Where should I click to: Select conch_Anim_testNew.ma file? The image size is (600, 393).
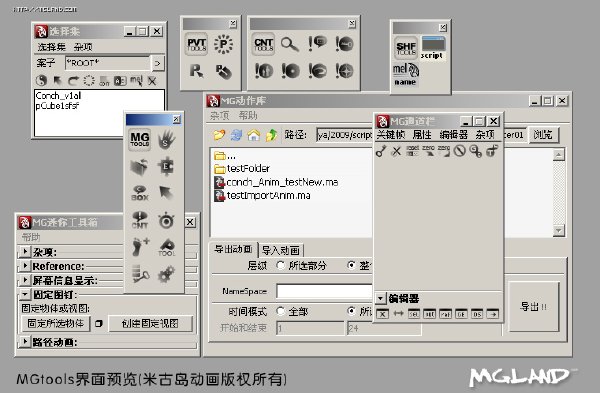pos(276,182)
